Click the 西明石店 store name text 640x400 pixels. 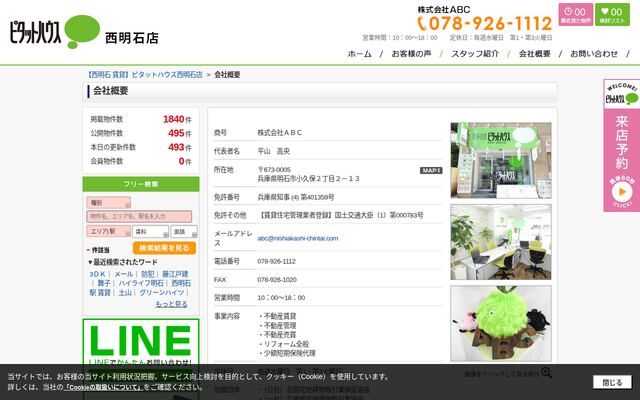click(x=132, y=38)
